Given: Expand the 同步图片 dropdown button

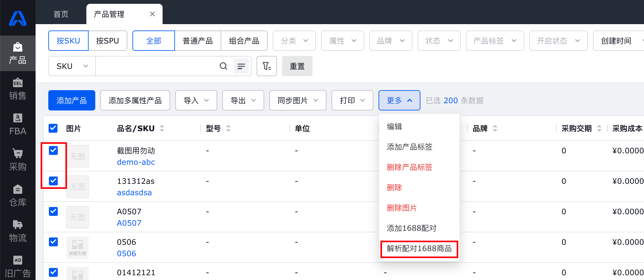Looking at the screenshot, I should tap(298, 100).
